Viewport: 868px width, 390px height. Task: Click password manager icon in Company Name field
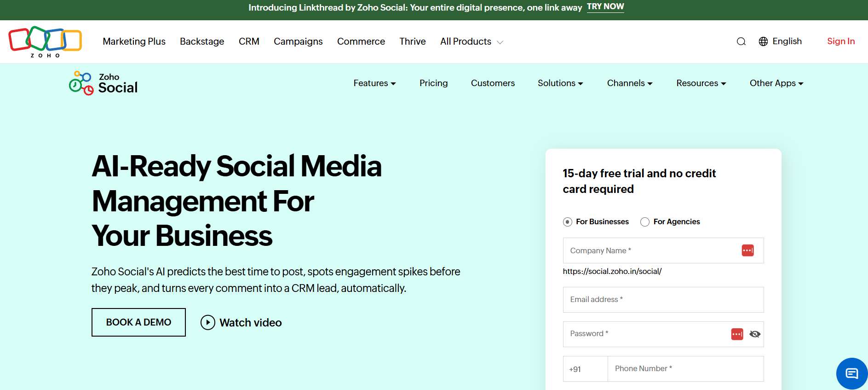click(x=747, y=250)
